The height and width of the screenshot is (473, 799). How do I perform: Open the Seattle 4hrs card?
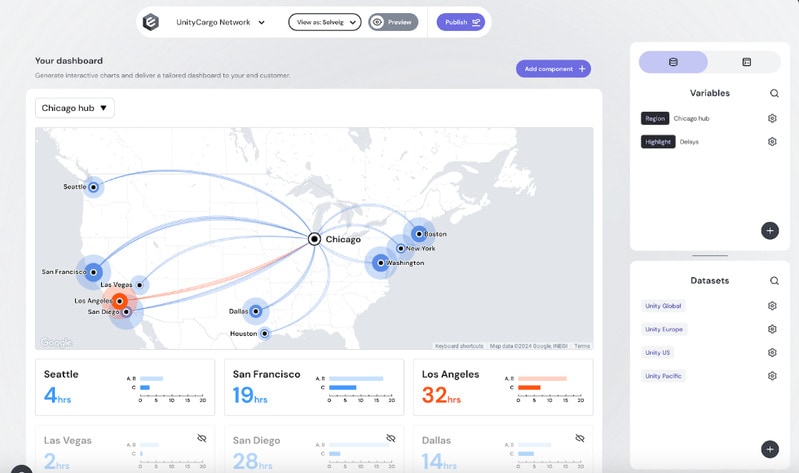[125, 387]
